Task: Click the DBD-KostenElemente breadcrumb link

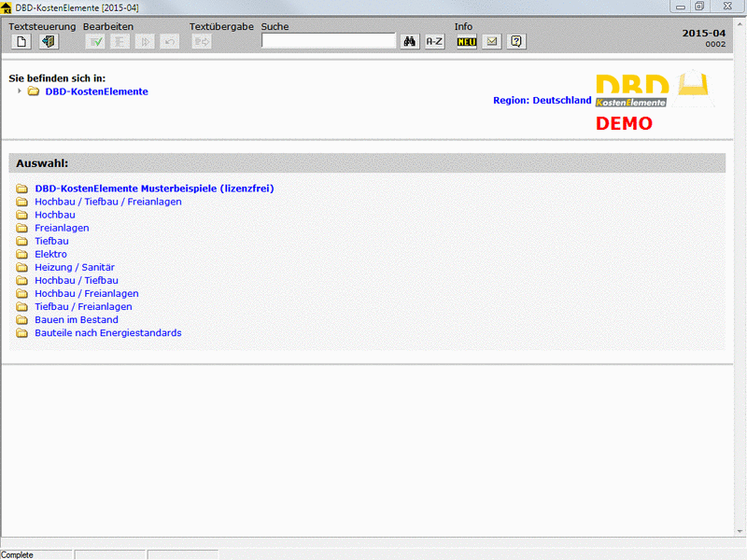Action: pyautogui.click(x=97, y=91)
